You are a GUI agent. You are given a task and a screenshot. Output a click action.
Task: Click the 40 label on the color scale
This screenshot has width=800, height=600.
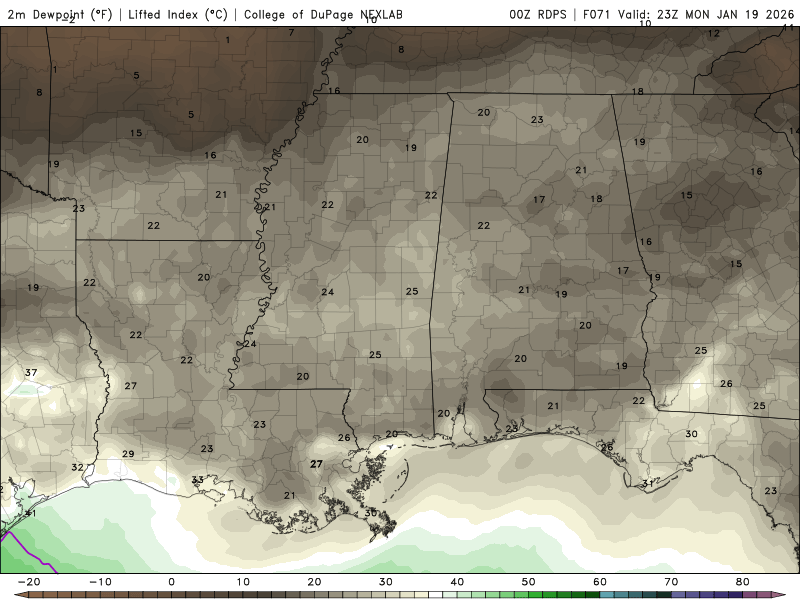[x=457, y=582]
